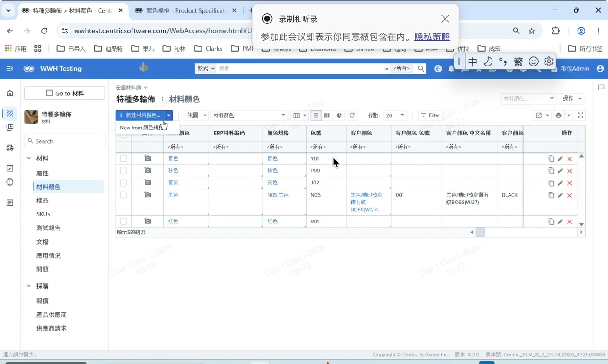The image size is (608, 364).
Task: Open the 操作 dropdown at top right
Action: tap(572, 98)
